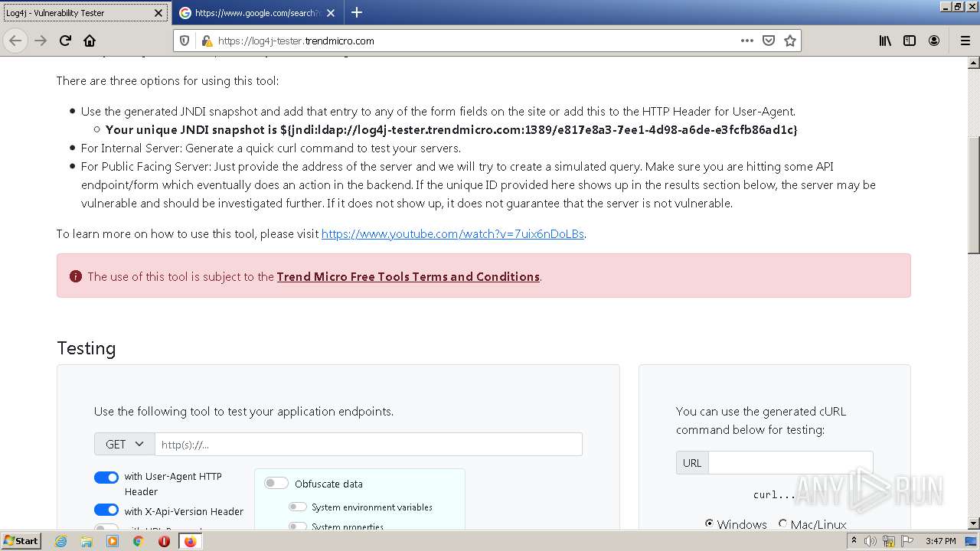Select the Mac/Linux radio option
Viewport: 980px width, 551px height.
point(782,524)
